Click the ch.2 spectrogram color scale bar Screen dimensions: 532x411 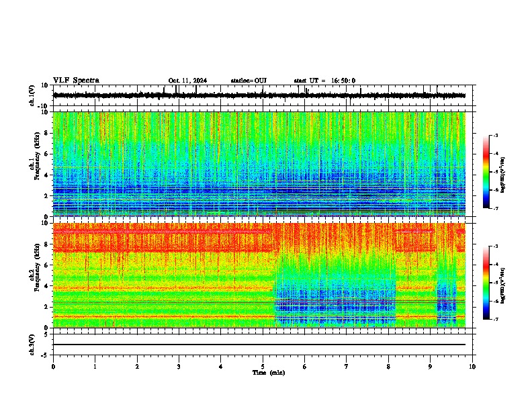click(x=486, y=283)
